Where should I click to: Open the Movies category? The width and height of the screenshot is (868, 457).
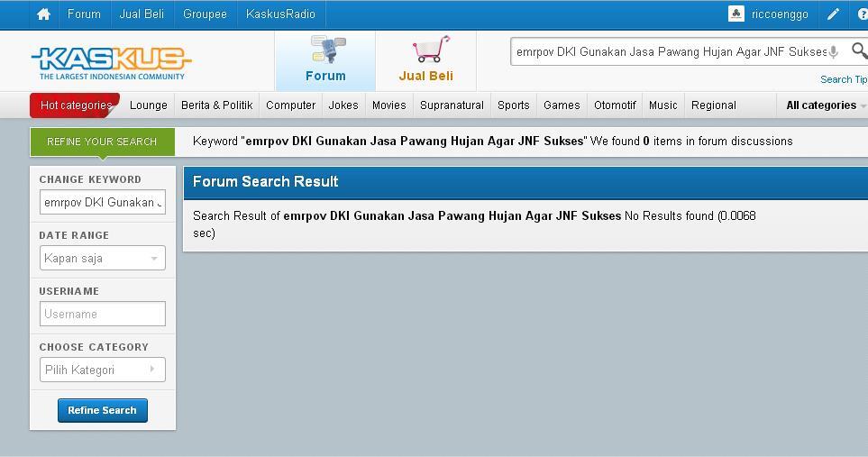coord(389,105)
